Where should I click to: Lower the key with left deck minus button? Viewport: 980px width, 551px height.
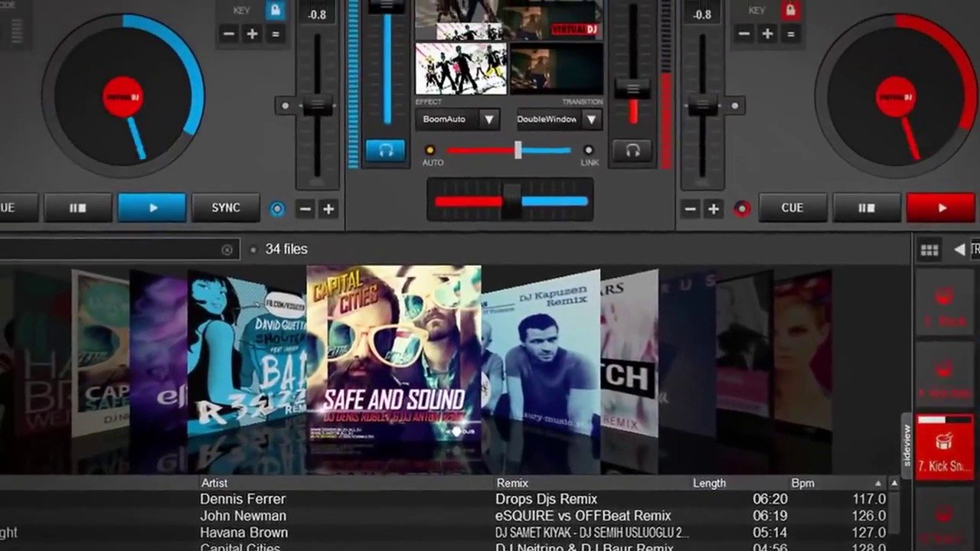tap(229, 34)
